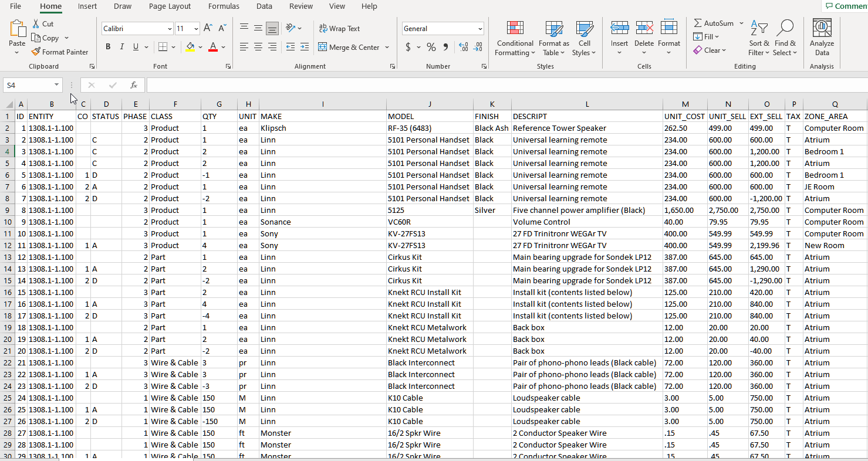Screen dimensions: 868x461
Task: Switch to the View ribbon tab
Action: [337, 6]
